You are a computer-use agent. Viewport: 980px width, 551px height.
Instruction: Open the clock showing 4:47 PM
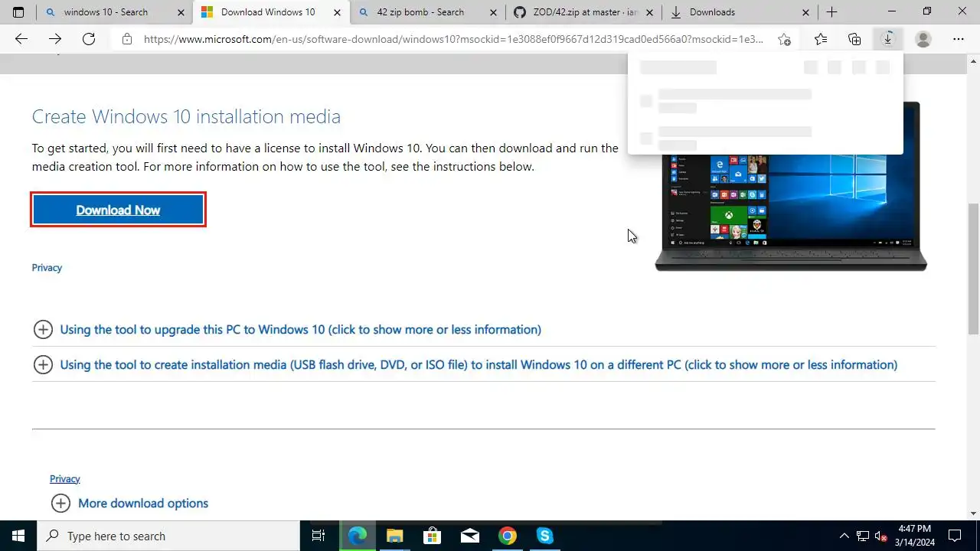915,536
